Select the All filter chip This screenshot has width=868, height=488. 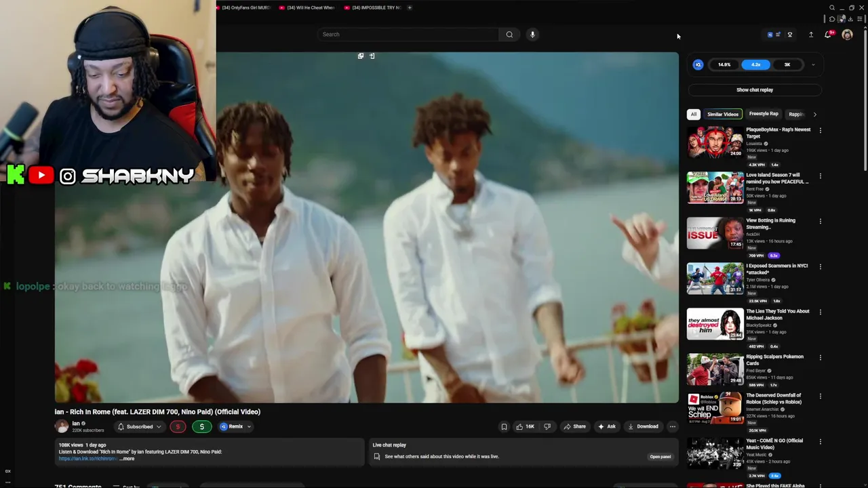[x=693, y=115]
